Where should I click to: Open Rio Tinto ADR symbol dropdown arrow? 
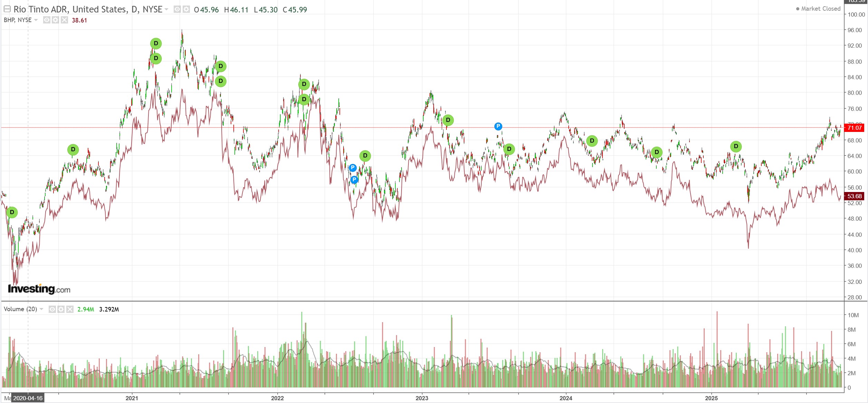(166, 9)
